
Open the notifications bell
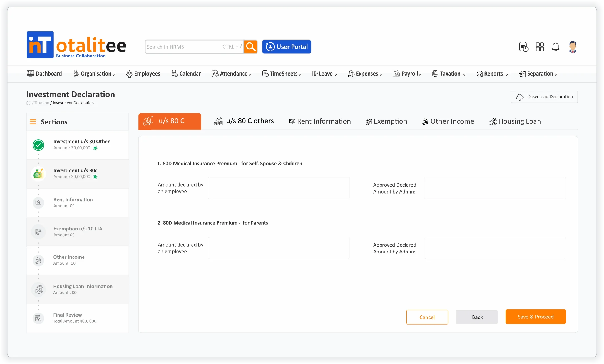pos(555,47)
